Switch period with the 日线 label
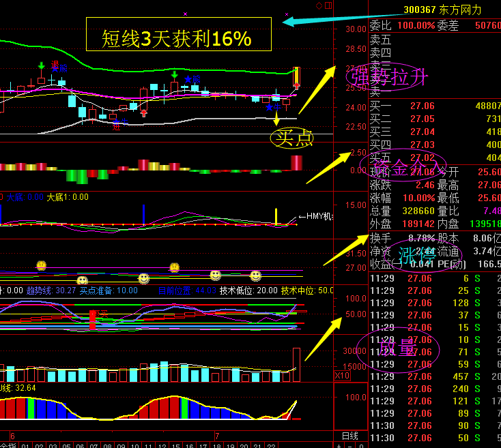501x448 pixels. (x=350, y=436)
